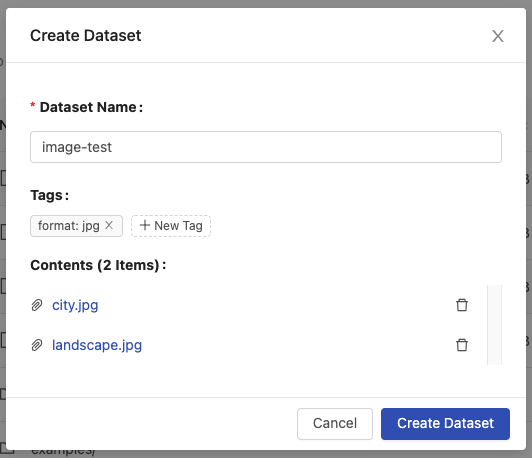
Task: Remove the format: jpg tag
Action: 109,225
